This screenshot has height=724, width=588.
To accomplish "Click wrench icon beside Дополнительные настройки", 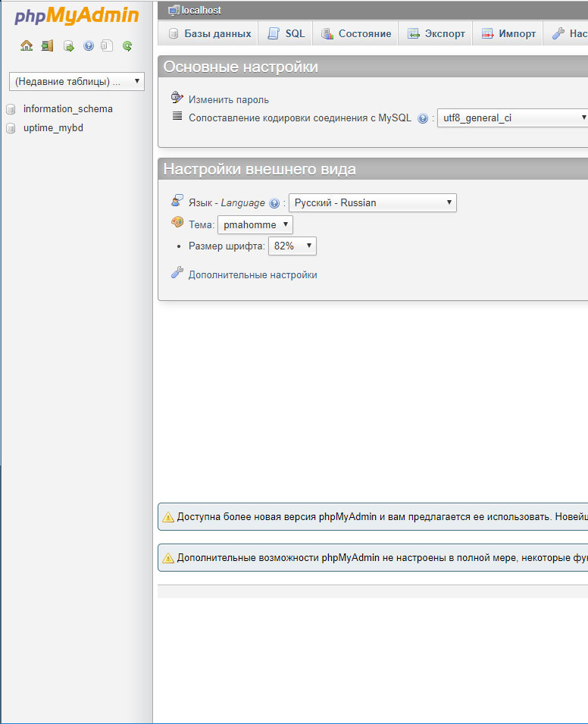I will [177, 272].
